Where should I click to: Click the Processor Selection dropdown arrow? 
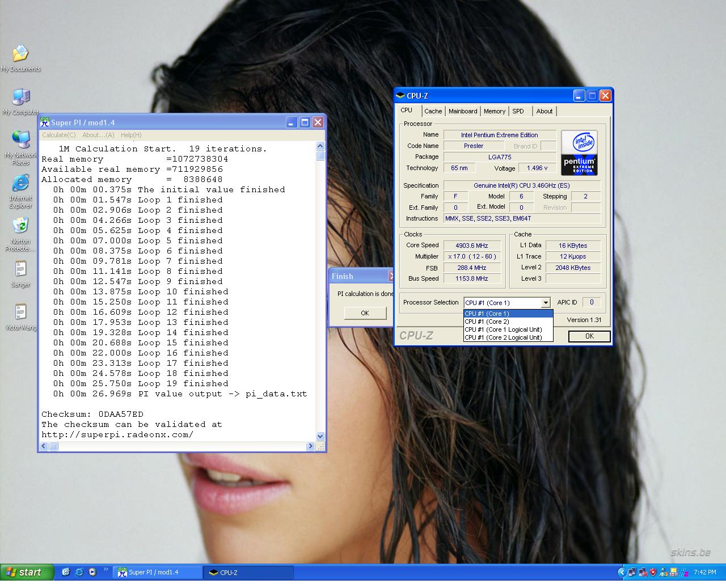(x=546, y=303)
